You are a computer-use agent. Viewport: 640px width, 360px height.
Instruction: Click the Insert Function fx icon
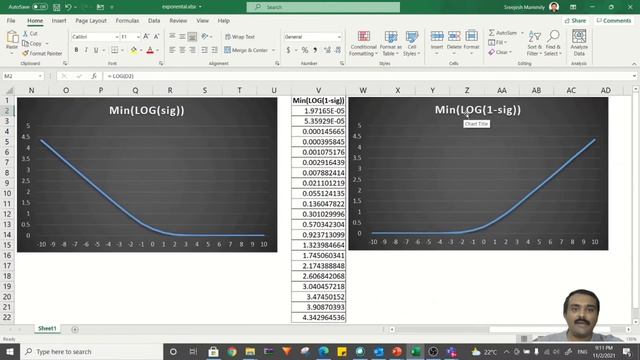94,76
